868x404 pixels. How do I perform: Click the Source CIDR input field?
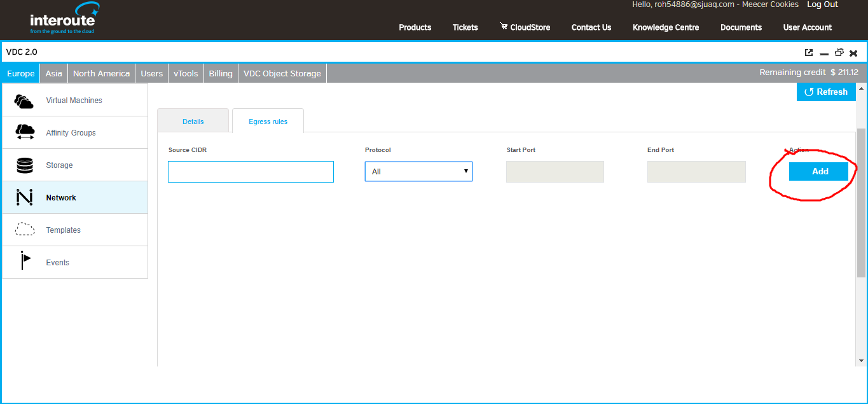251,172
